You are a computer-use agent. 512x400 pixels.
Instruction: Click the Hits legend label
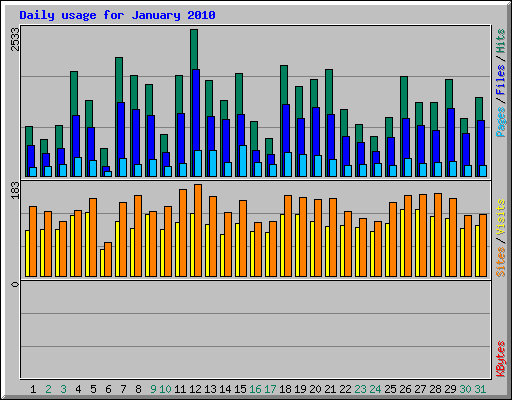(x=500, y=41)
